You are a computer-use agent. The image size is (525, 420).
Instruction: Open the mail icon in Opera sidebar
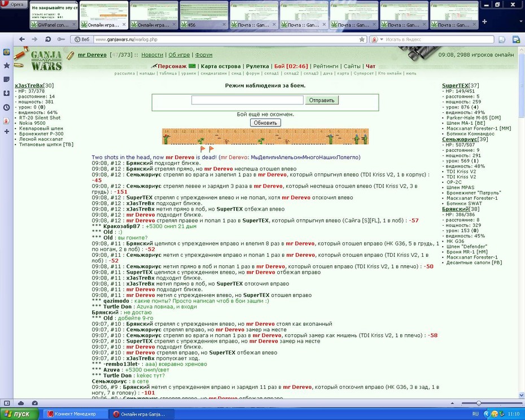tap(6, 52)
